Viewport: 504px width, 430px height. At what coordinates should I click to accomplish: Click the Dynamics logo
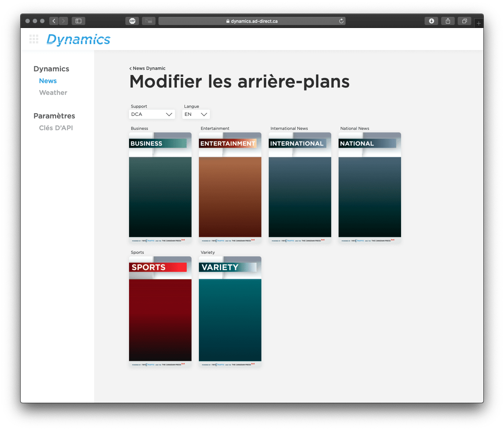coord(78,39)
